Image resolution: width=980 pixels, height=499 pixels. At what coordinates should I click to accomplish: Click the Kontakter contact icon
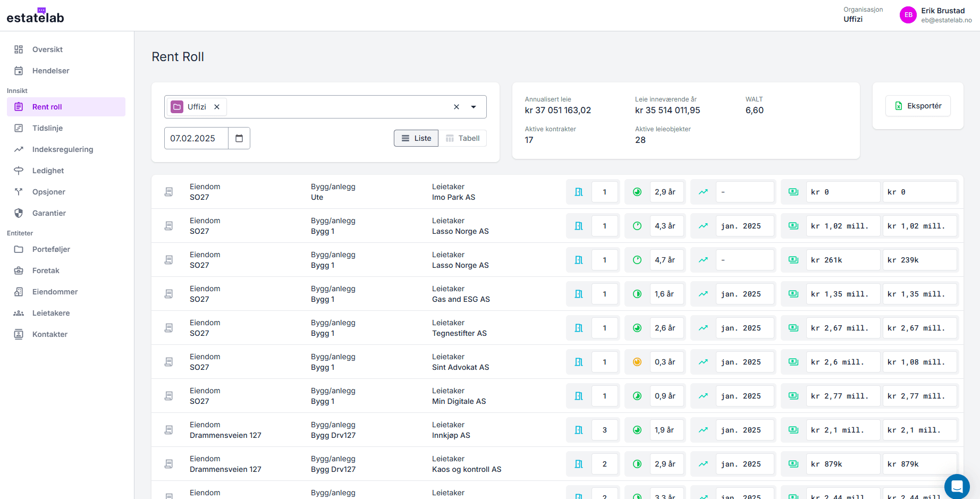coord(19,334)
